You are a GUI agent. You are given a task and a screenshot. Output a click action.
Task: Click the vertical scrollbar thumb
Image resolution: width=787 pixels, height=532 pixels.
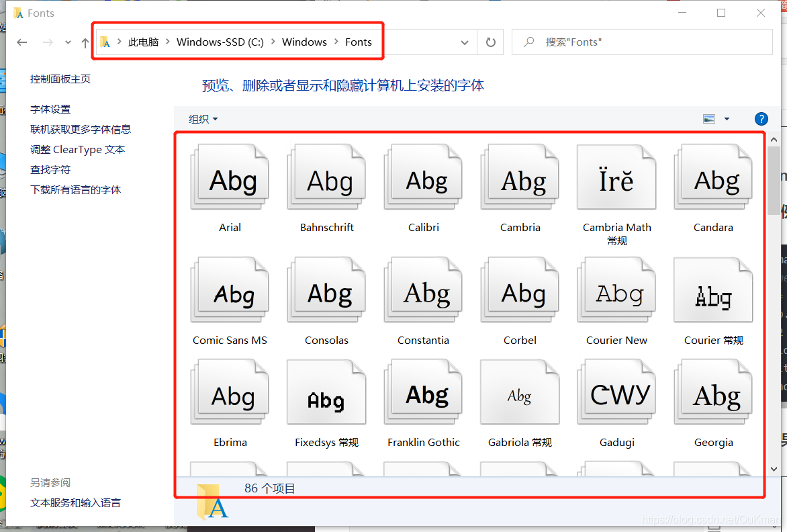(x=774, y=181)
